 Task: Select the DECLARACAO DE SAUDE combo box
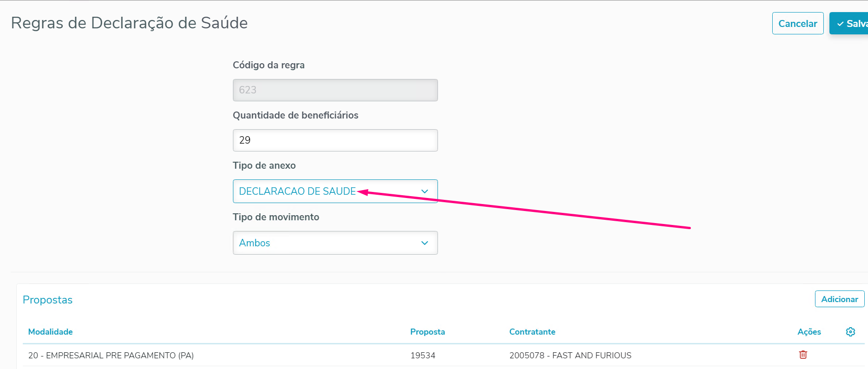335,191
